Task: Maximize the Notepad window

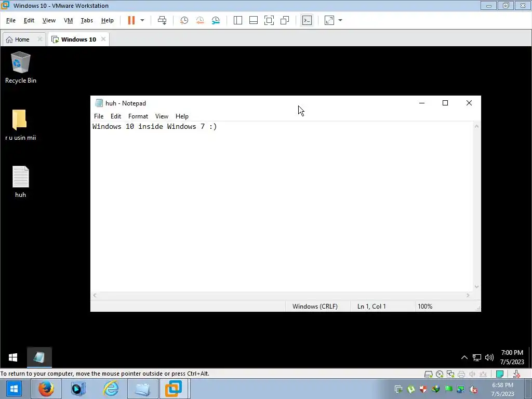Action: 445,103
